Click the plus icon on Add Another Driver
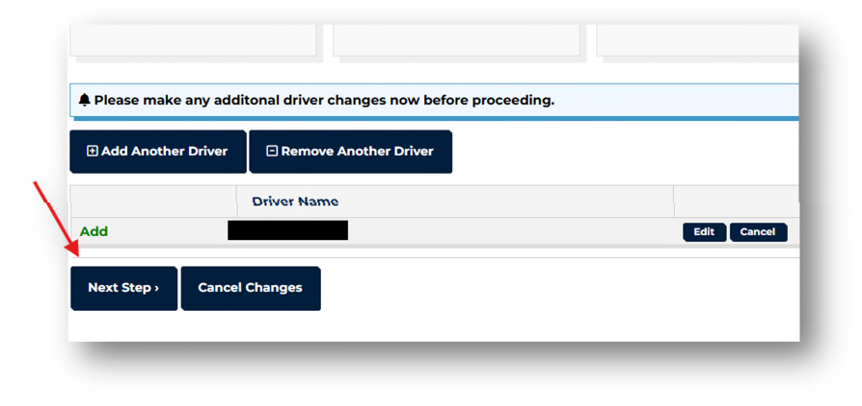 click(x=92, y=151)
